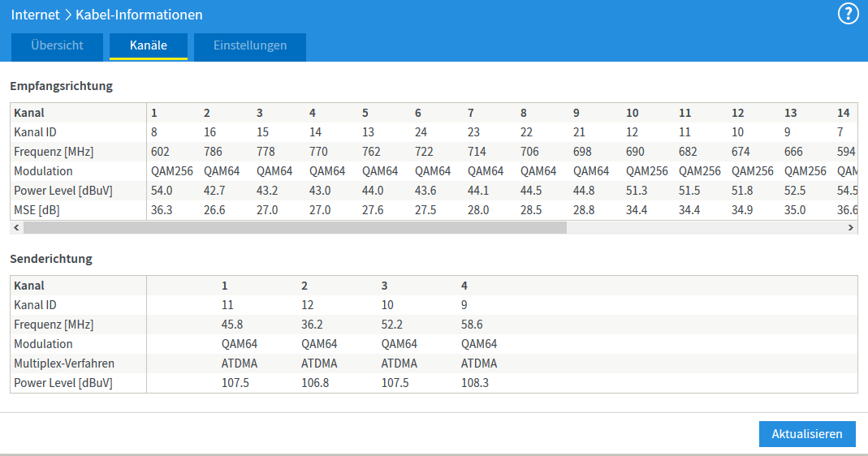Click power level value 43.0

coord(320,191)
